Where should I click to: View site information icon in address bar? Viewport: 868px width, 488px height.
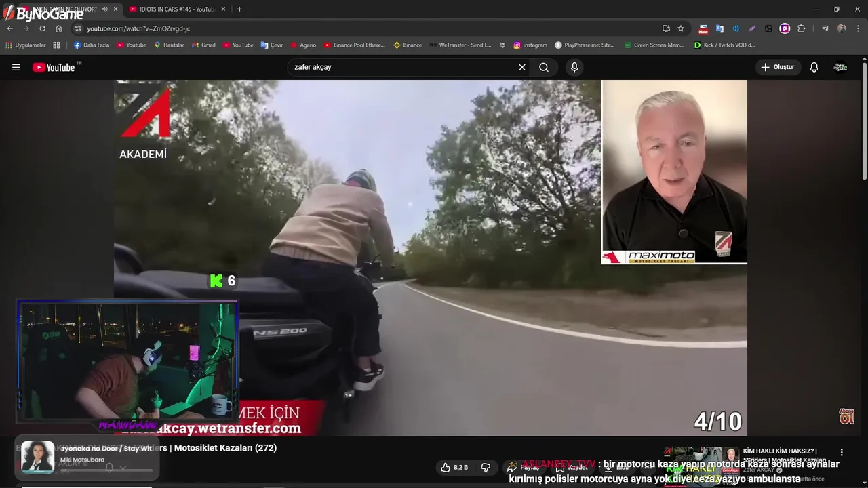78,28
